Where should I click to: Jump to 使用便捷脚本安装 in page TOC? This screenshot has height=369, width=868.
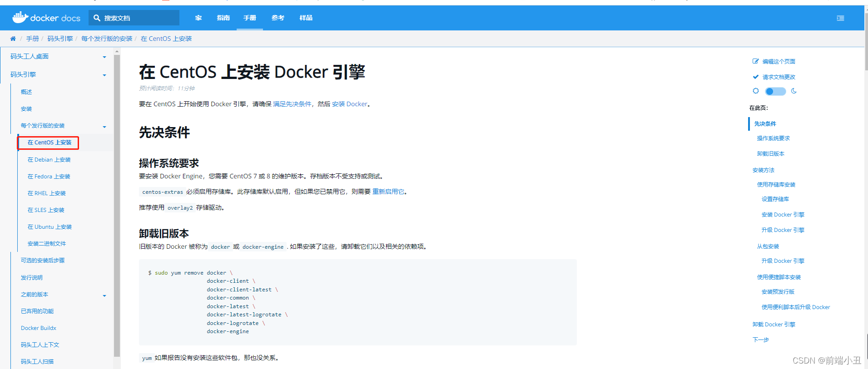coord(779,277)
